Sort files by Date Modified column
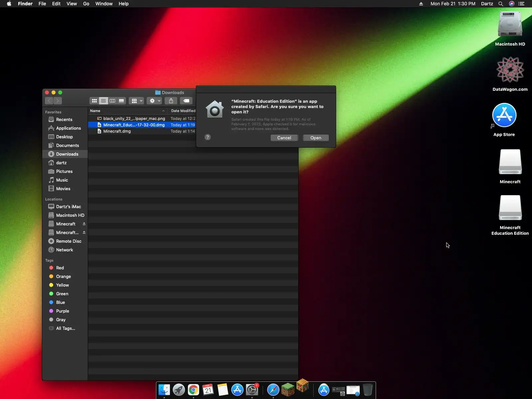 tap(183, 111)
